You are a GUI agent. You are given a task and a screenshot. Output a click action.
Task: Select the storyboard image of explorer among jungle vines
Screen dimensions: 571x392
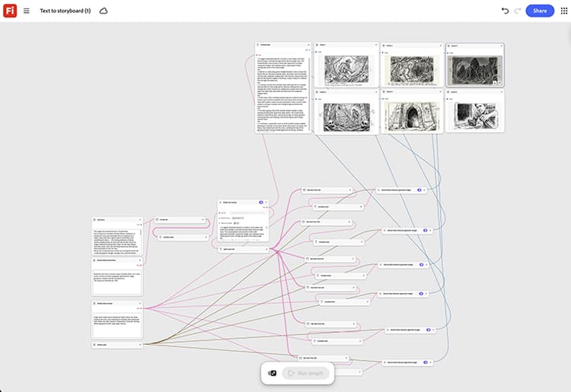tap(346, 69)
